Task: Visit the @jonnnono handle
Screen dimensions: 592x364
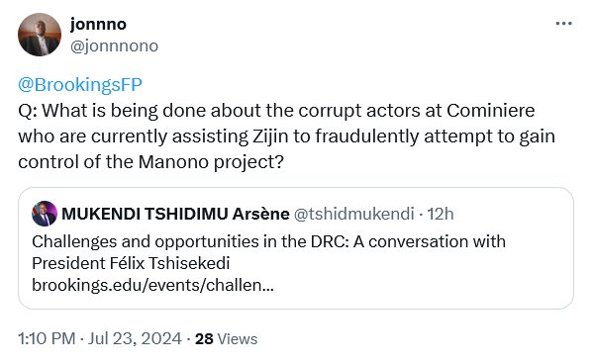Action: pyautogui.click(x=114, y=46)
